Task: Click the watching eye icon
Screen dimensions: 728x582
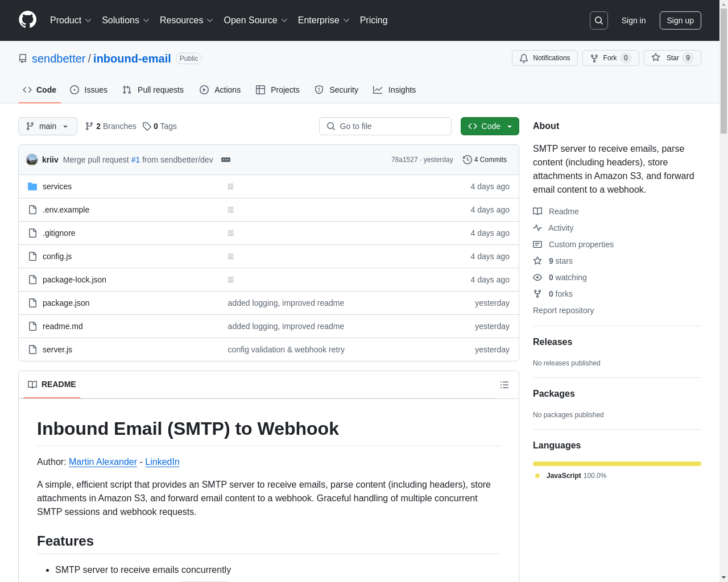Action: pyautogui.click(x=537, y=277)
